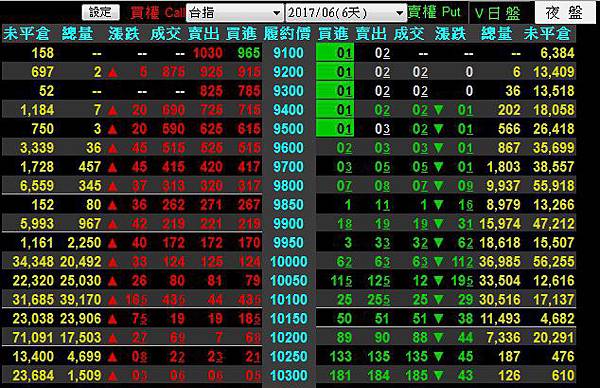Click call open interest 34,348
The width and height of the screenshot is (600, 388).
33,262
